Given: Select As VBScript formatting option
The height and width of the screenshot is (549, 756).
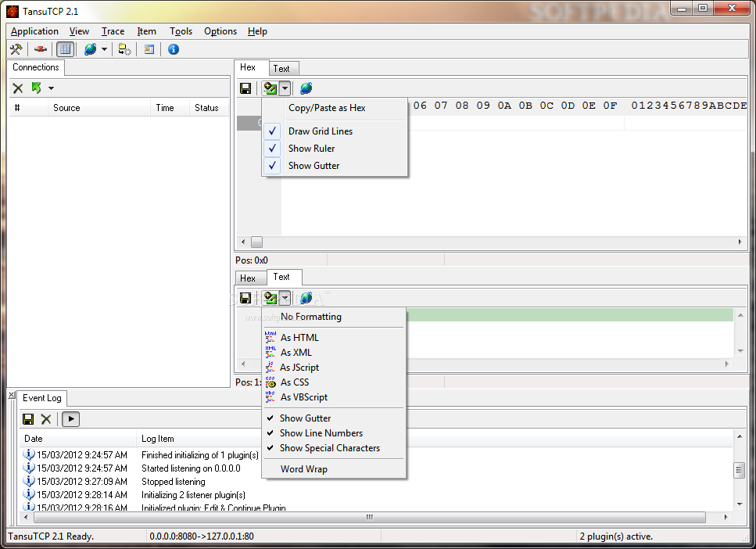Looking at the screenshot, I should click(334, 397).
